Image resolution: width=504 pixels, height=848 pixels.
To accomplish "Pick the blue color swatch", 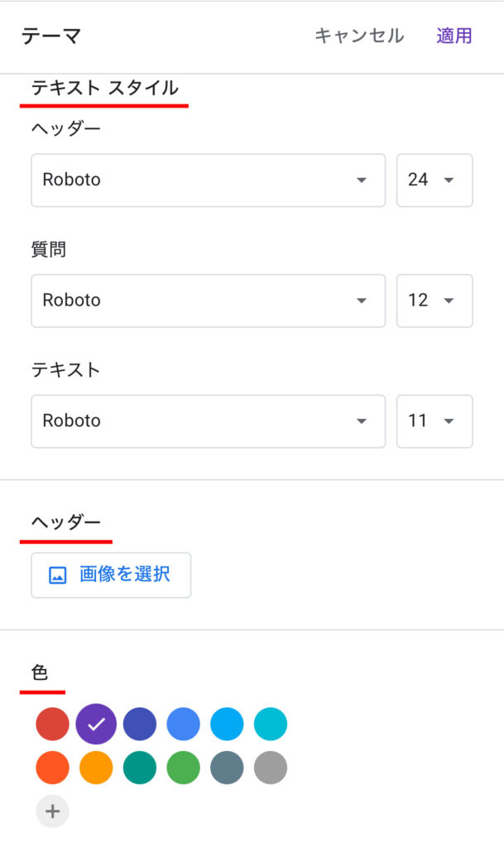I will pos(184,725).
